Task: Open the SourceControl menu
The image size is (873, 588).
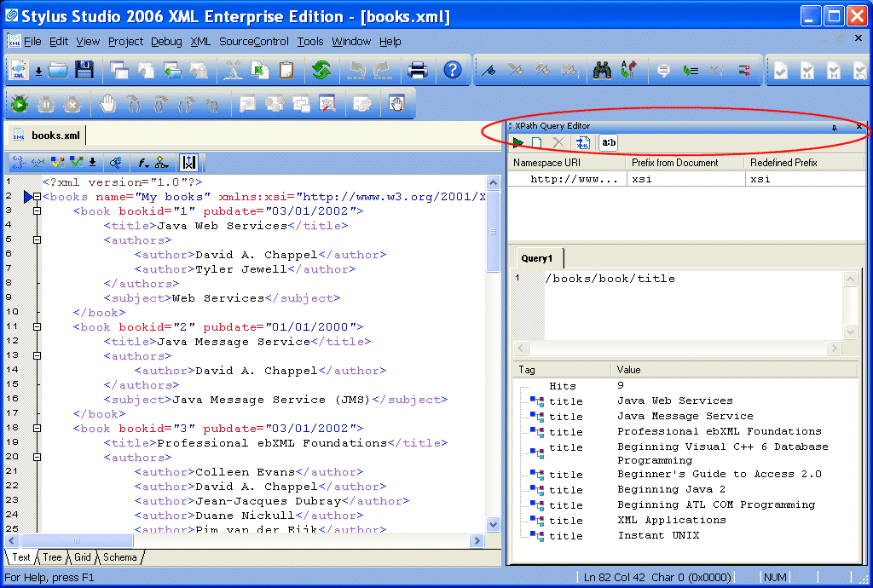Action: click(x=254, y=41)
